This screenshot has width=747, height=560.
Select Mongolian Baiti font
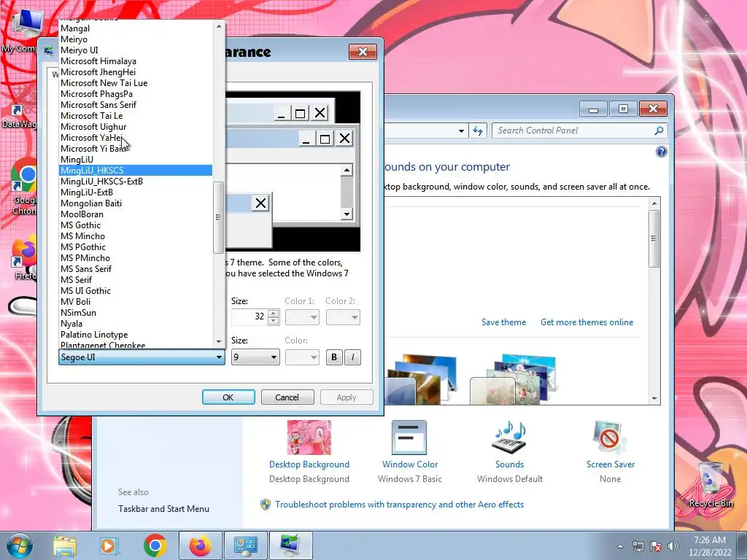coord(136,203)
